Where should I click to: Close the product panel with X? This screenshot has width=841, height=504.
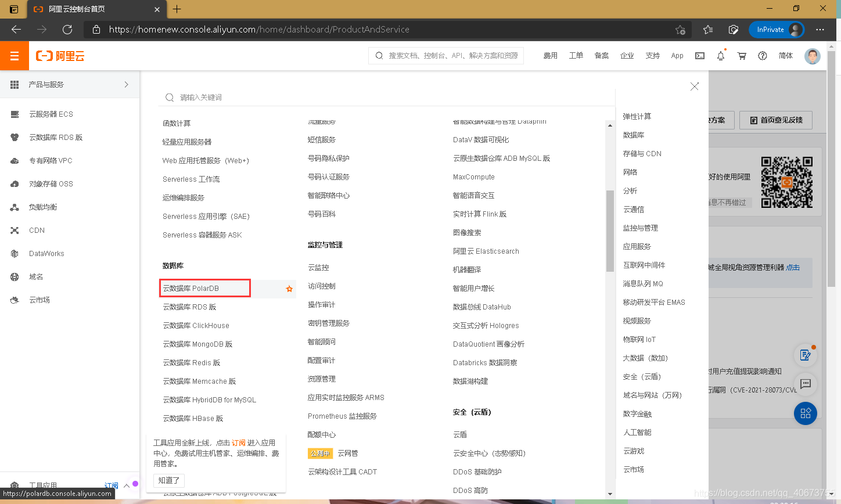[694, 86]
